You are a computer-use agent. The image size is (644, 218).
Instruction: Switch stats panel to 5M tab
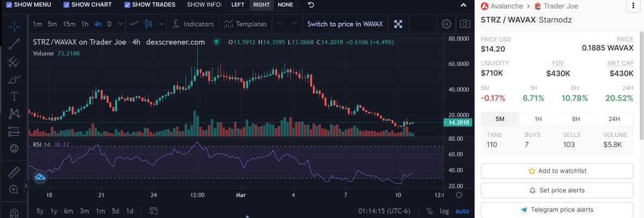(x=500, y=119)
